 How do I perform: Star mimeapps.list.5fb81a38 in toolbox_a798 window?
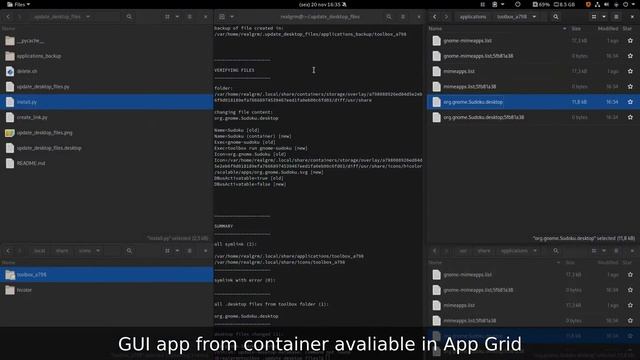(x=630, y=87)
